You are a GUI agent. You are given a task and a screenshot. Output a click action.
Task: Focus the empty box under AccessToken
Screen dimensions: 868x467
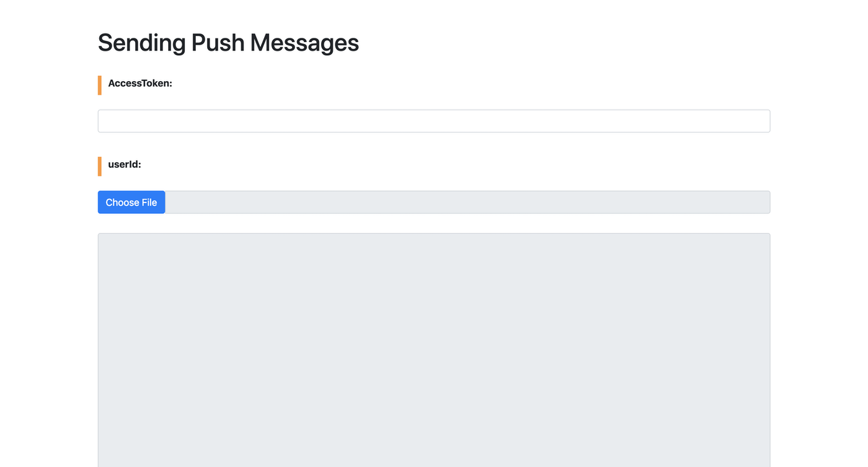[x=434, y=121]
